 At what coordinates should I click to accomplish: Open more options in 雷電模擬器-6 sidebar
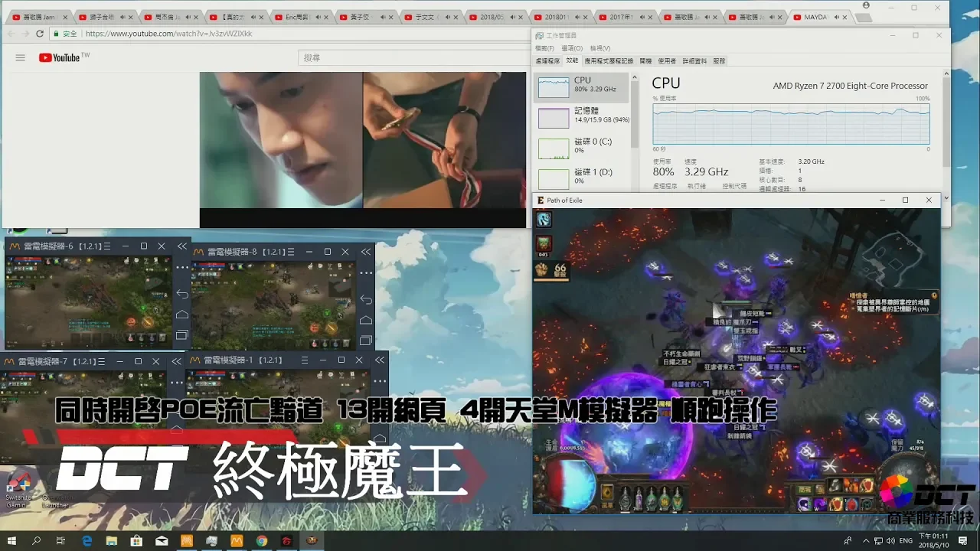(181, 268)
